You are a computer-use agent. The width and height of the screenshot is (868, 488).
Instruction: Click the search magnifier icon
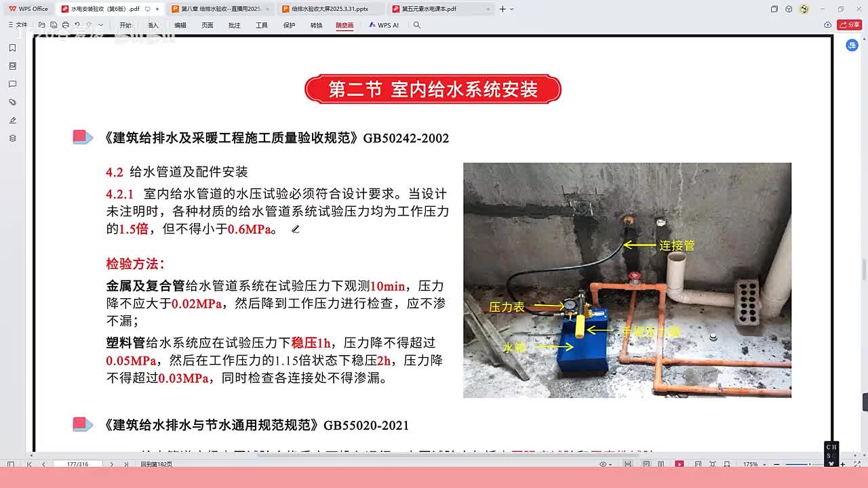417,25
